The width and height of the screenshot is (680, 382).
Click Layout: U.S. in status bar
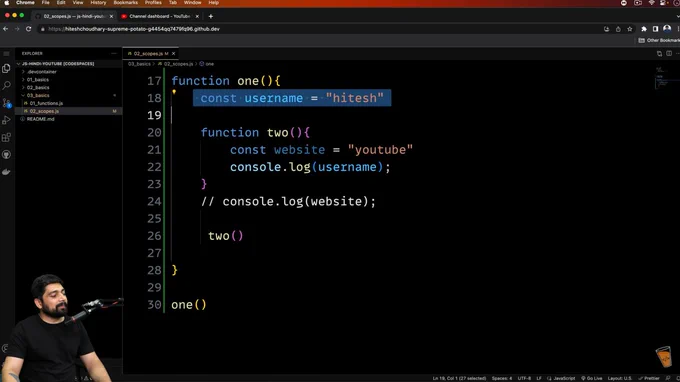pos(620,379)
